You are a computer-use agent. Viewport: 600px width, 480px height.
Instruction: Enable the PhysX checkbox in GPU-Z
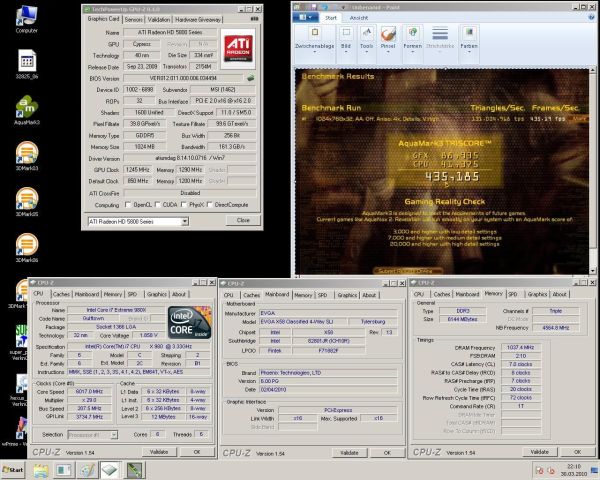[x=184, y=205]
